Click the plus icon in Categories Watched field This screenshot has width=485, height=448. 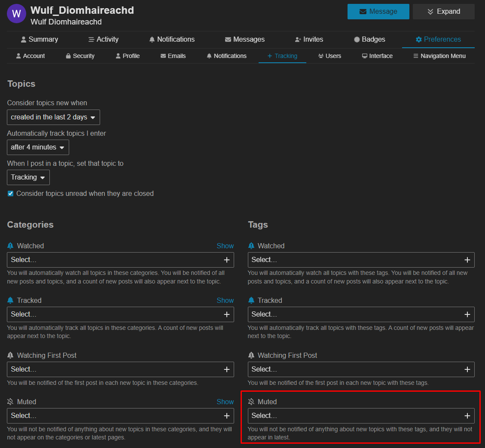click(227, 260)
